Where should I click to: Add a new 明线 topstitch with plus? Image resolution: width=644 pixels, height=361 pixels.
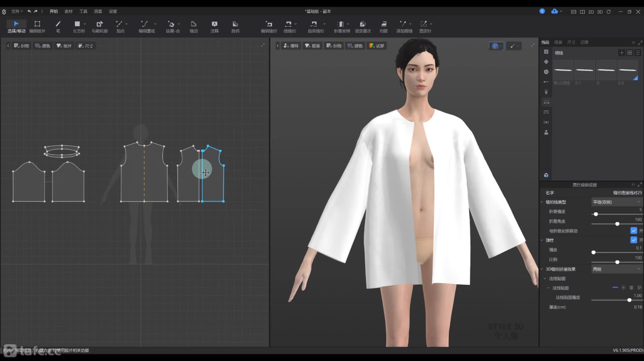pos(621,53)
